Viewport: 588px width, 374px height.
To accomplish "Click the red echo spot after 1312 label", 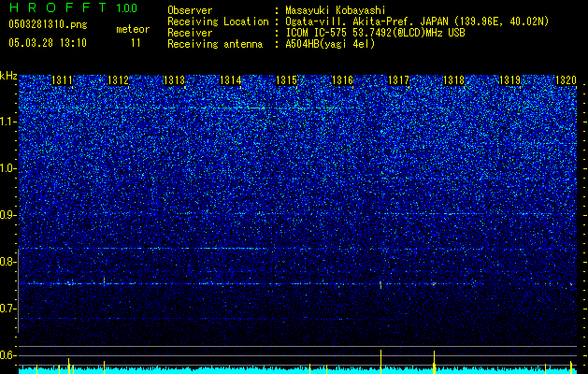I will (x=104, y=280).
